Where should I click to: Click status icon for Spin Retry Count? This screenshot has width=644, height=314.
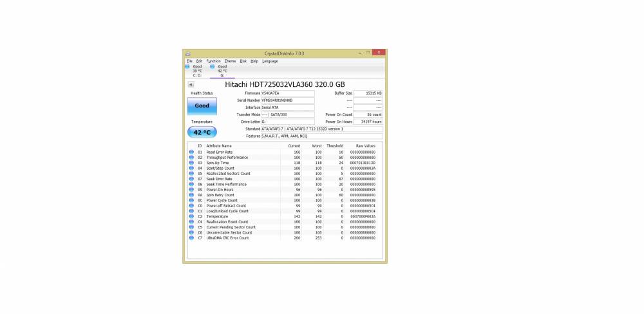[191, 195]
